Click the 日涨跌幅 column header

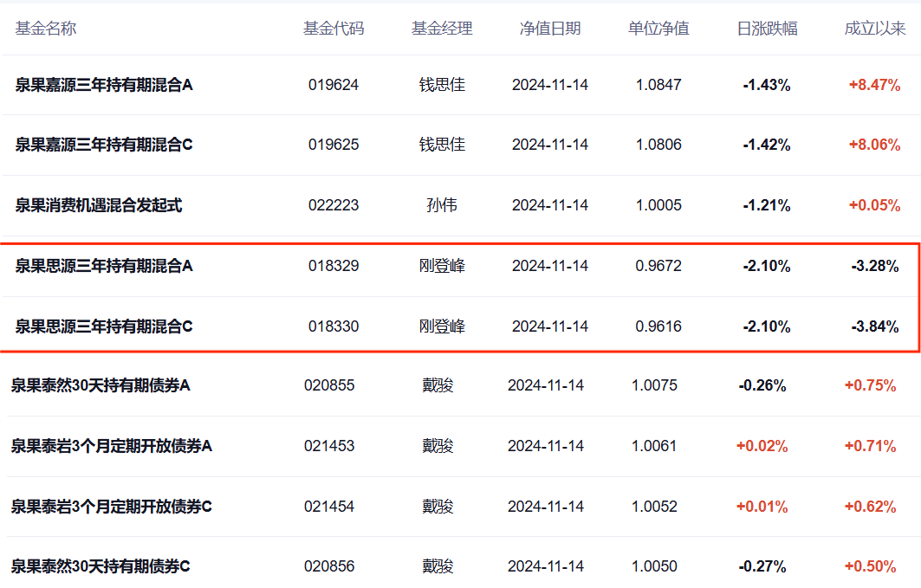[767, 29]
